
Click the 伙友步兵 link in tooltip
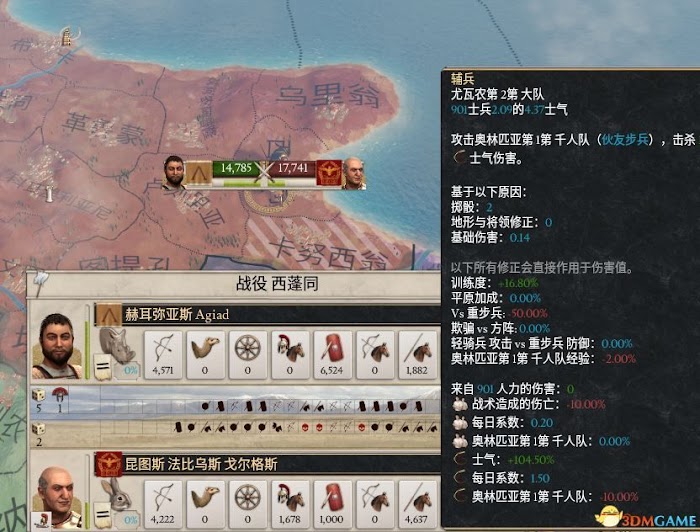tap(625, 140)
